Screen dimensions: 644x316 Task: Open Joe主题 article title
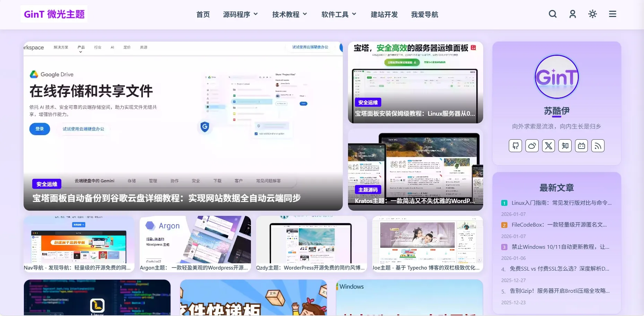[x=426, y=268]
